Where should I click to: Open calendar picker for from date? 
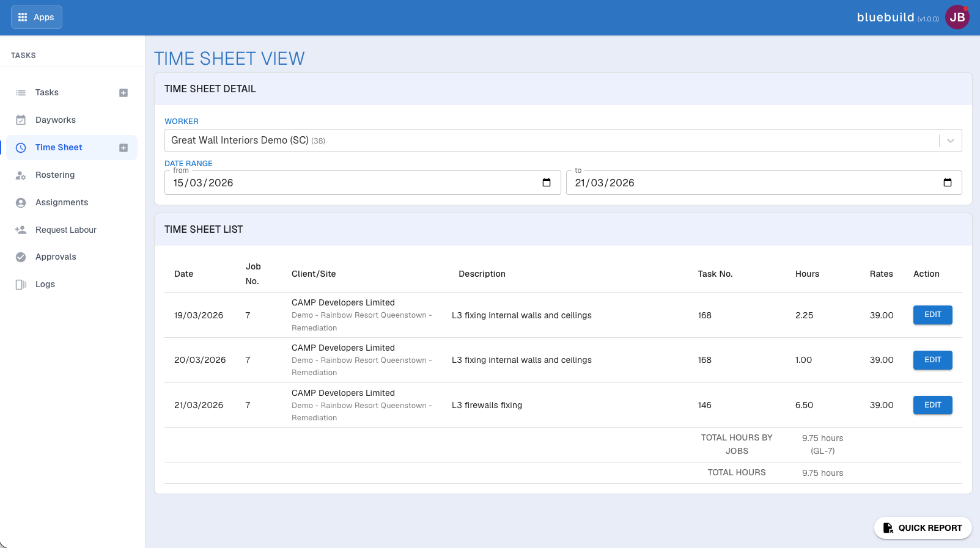(x=547, y=183)
